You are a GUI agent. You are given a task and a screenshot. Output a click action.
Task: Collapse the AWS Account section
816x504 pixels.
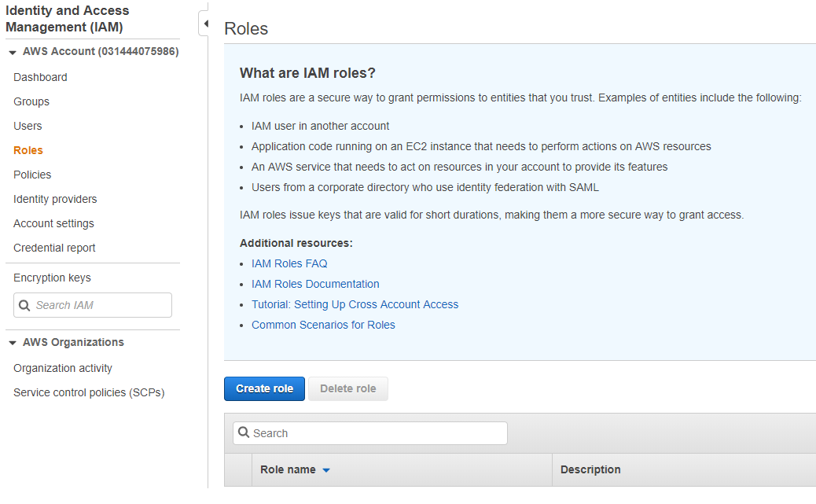tap(13, 52)
